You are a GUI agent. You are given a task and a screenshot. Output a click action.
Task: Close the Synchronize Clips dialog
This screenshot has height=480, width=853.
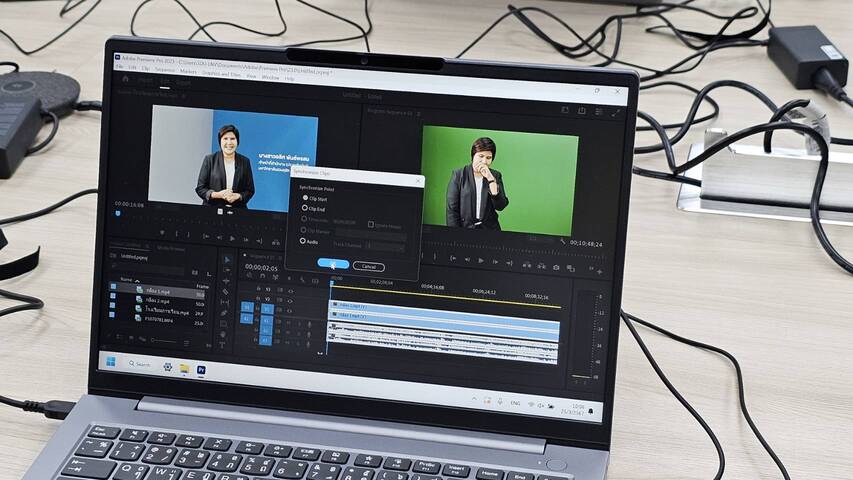(x=418, y=181)
